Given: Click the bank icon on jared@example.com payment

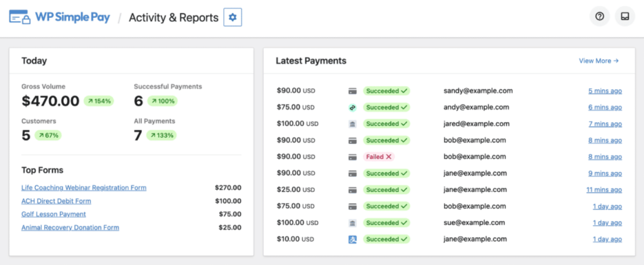Looking at the screenshot, I should pyautogui.click(x=353, y=124).
